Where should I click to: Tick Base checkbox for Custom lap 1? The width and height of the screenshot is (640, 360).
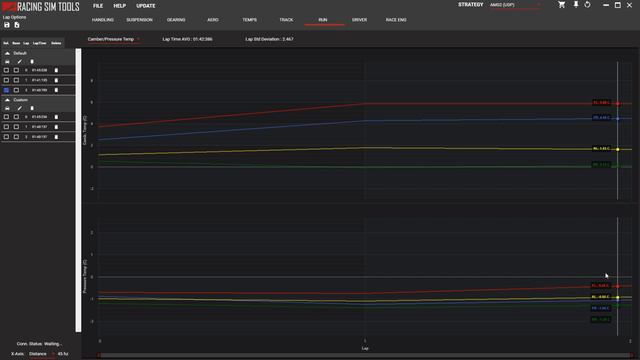pyautogui.click(x=16, y=127)
